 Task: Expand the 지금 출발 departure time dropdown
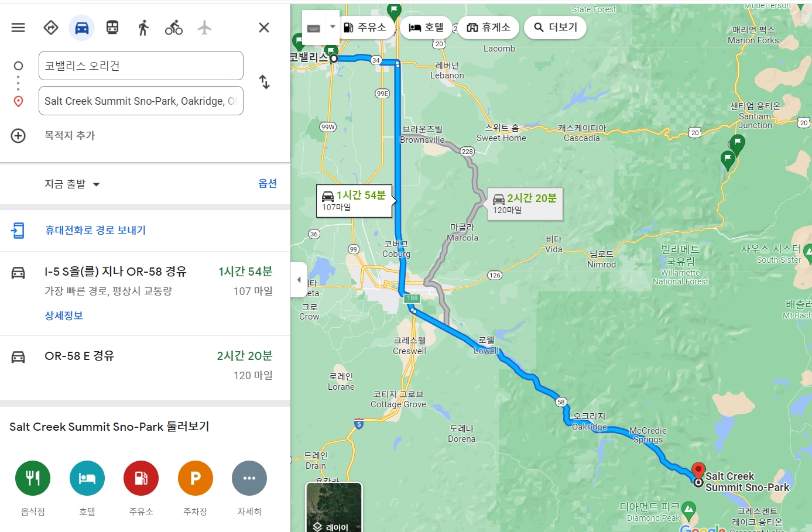coord(73,184)
